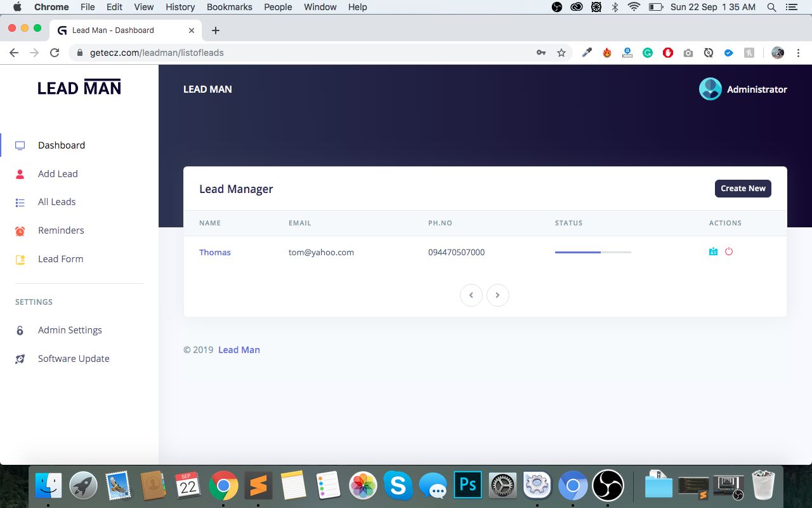This screenshot has width=812, height=508.
Task: Open Software Update in the sidebar
Action: click(x=74, y=359)
